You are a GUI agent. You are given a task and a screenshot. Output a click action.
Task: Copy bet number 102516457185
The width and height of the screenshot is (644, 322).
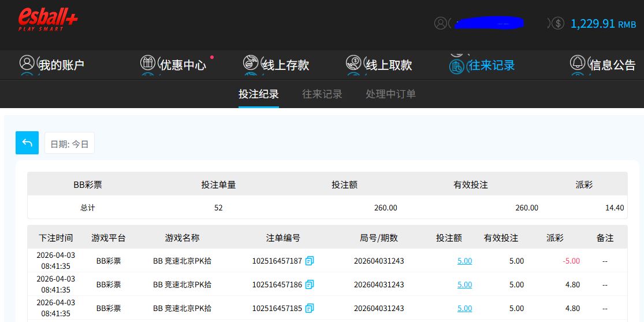click(310, 308)
